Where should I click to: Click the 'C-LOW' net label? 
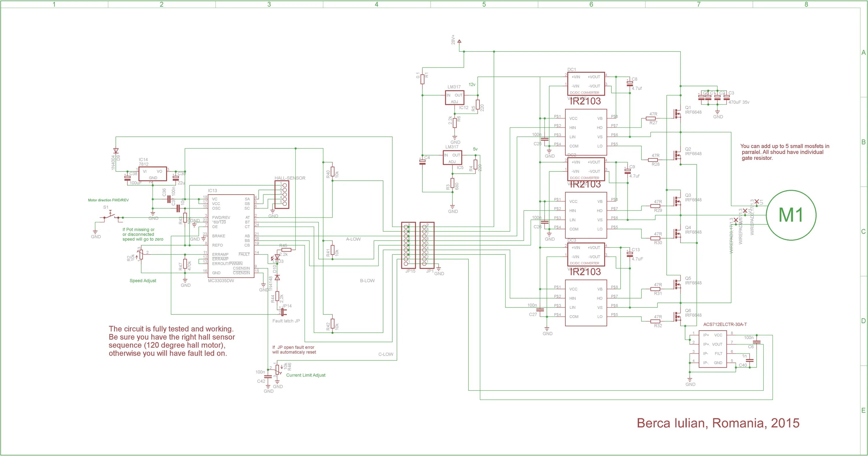386,354
